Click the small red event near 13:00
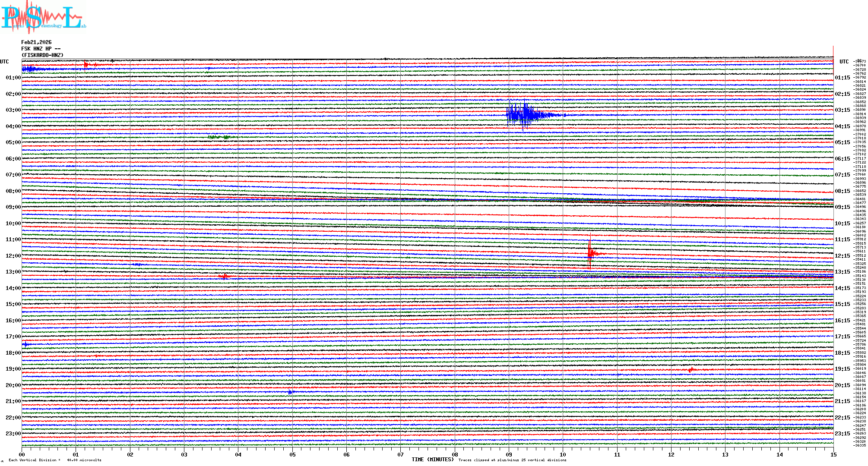The height and width of the screenshot is (466, 868). (224, 276)
